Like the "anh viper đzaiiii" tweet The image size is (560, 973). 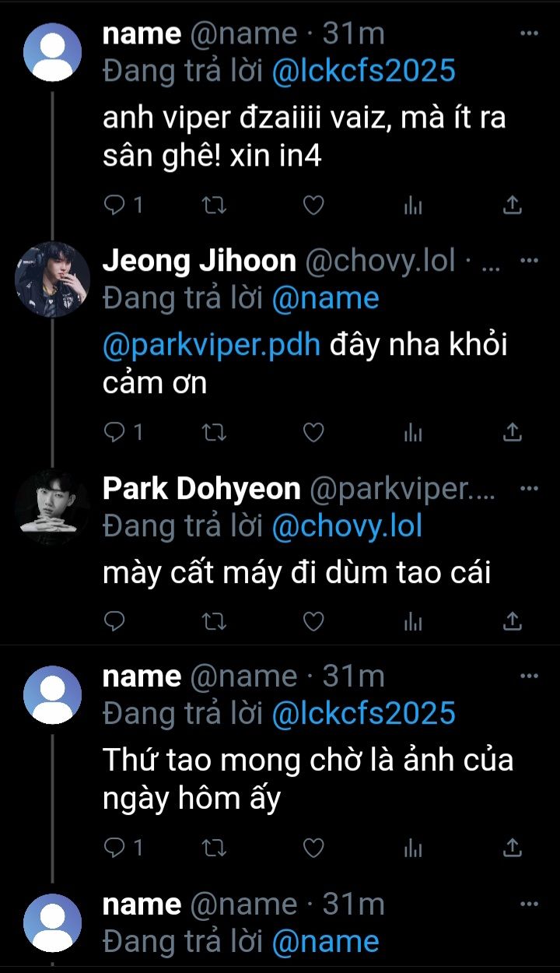coord(313,205)
